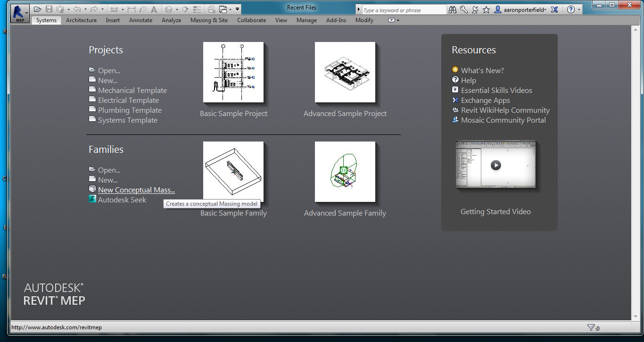The height and width of the screenshot is (342, 644).
Task: Open the Revit MEP application menu button
Action: click(x=19, y=13)
